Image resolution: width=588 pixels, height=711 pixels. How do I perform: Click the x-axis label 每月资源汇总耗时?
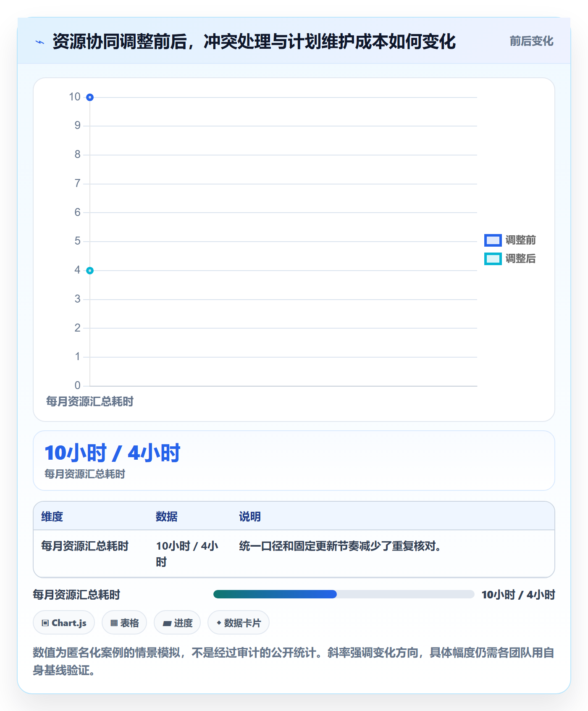(89, 401)
